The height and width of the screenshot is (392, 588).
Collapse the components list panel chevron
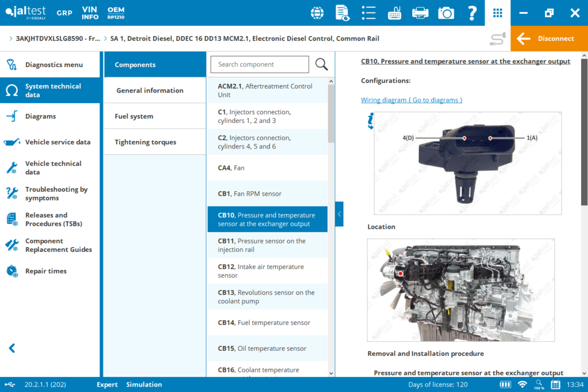point(339,214)
